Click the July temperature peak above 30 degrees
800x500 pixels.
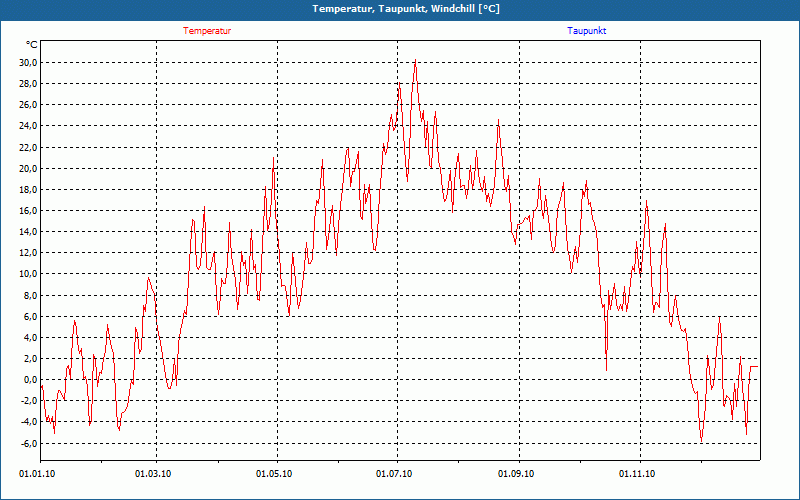click(415, 60)
